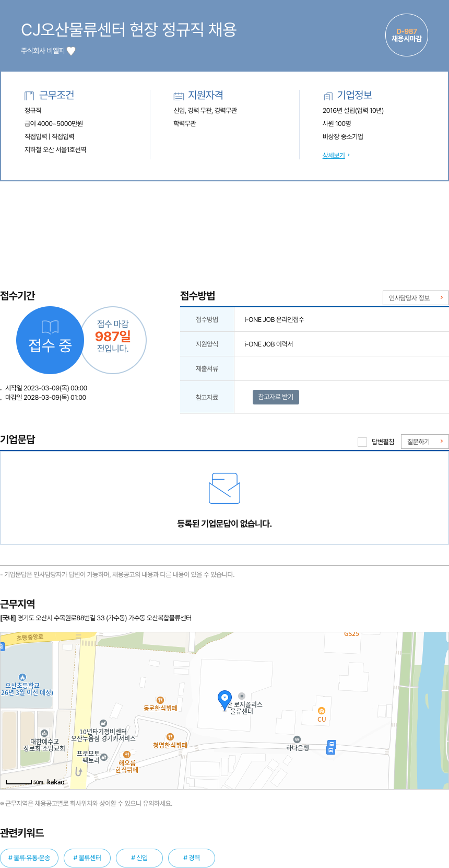Viewport: 449px width, 868px height.
Task: Click the CU convenience store marker on map
Action: click(322, 711)
